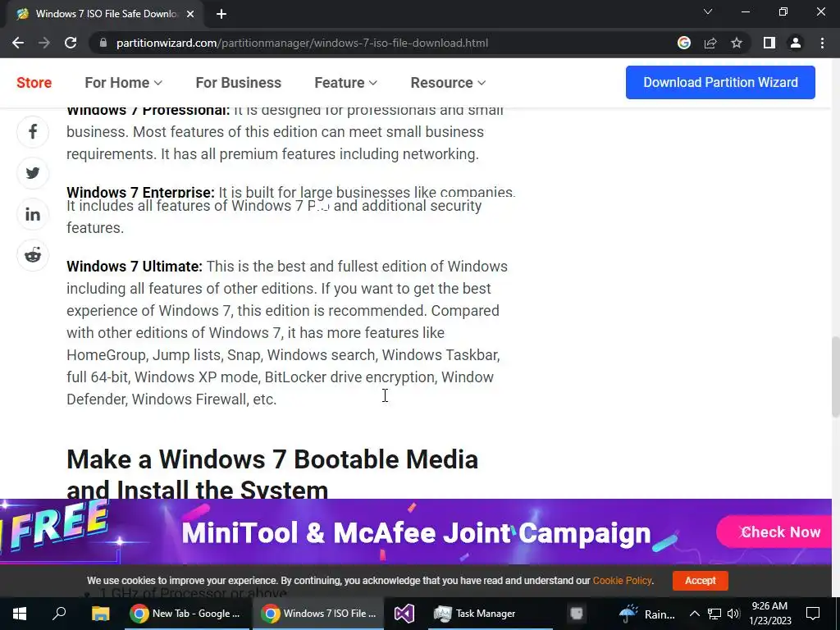Image resolution: width=840 pixels, height=630 pixels.
Task: Open the dim icon beside Task Manager
Action: 576,614
